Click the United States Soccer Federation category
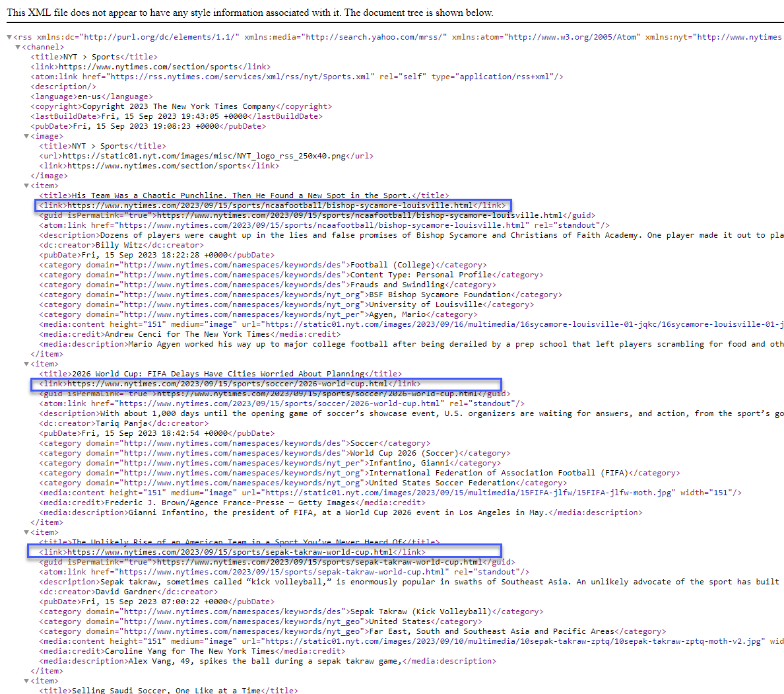This screenshot has height=694, width=784. (x=303, y=483)
